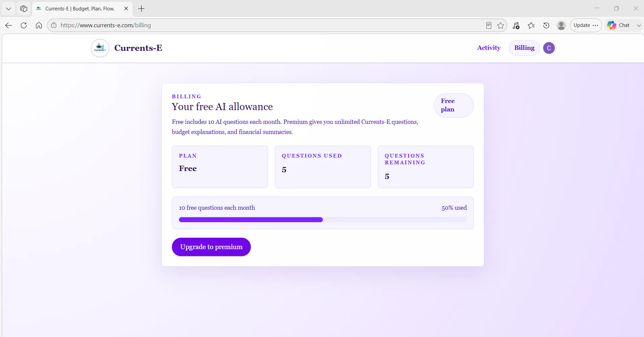The image size is (644, 337).
Task: Open the Activity page
Action: point(489,48)
